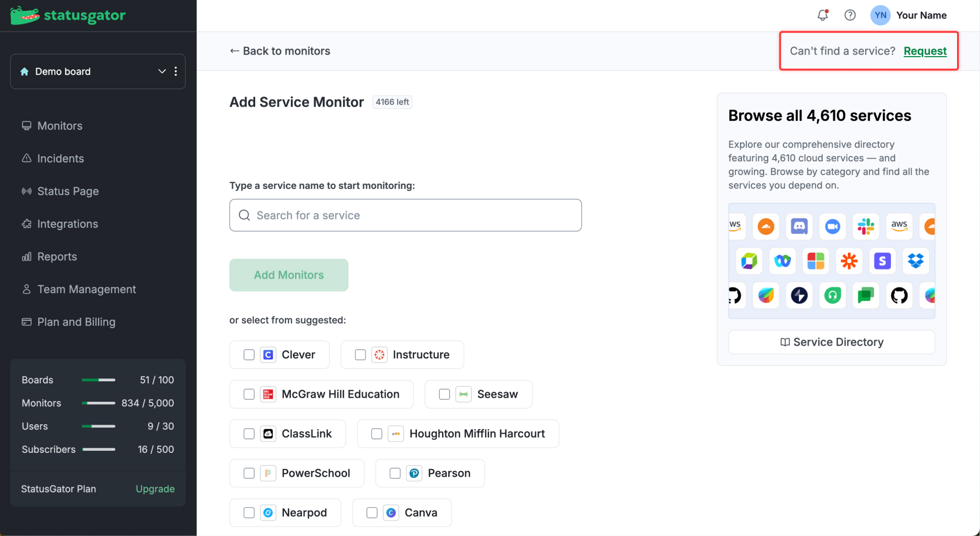Select the Dynatrace cube logo tile
The width and height of the screenshot is (980, 536).
(749, 261)
